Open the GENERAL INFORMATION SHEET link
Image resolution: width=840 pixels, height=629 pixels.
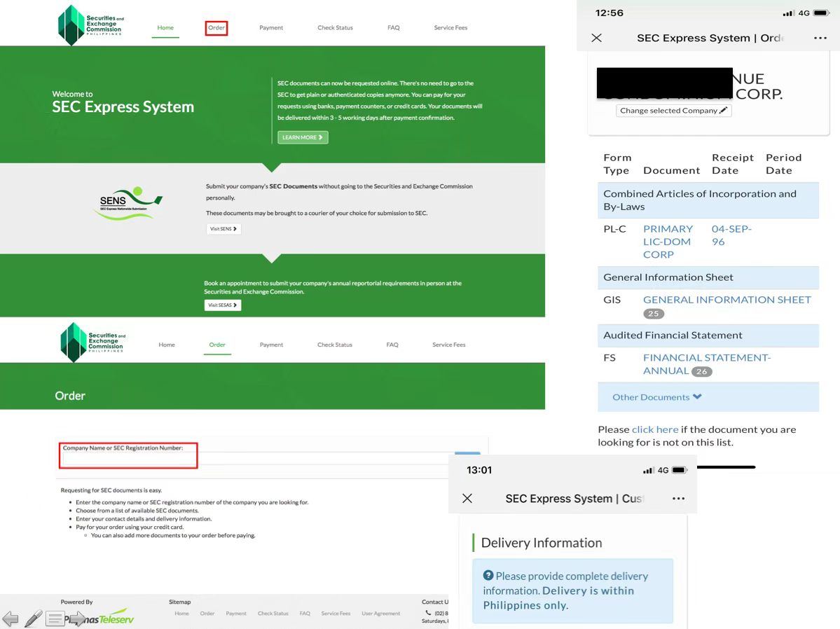pos(727,300)
